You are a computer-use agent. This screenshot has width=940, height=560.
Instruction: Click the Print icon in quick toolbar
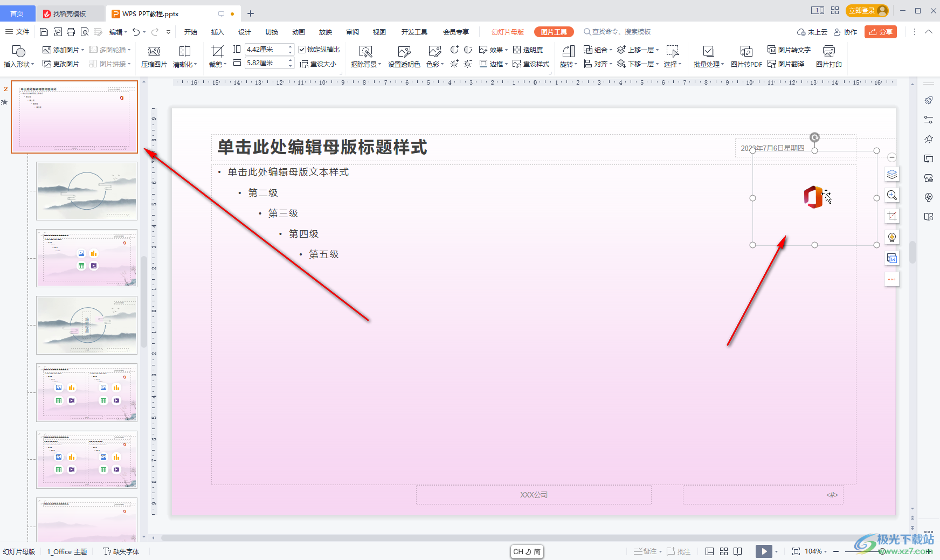(71, 32)
